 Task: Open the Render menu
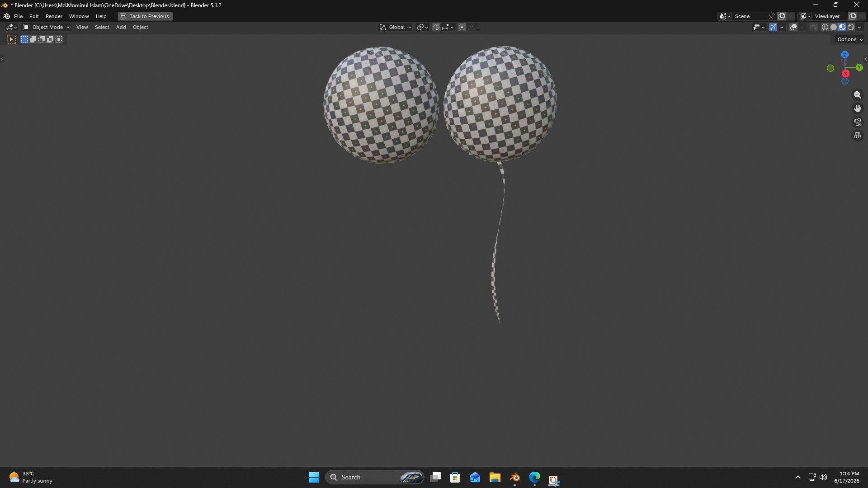pos(54,16)
